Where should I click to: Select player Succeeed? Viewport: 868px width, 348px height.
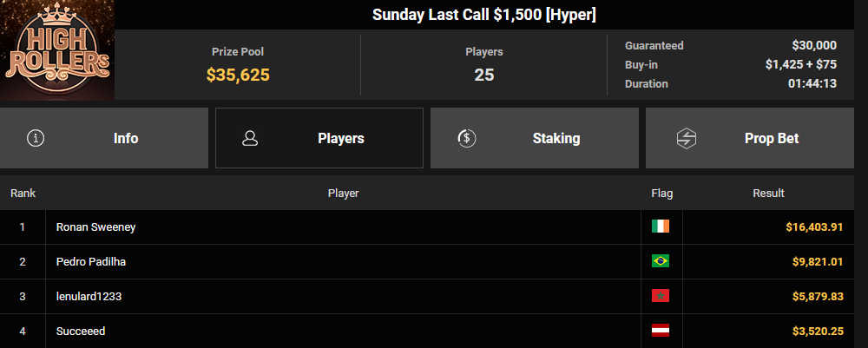[81, 331]
